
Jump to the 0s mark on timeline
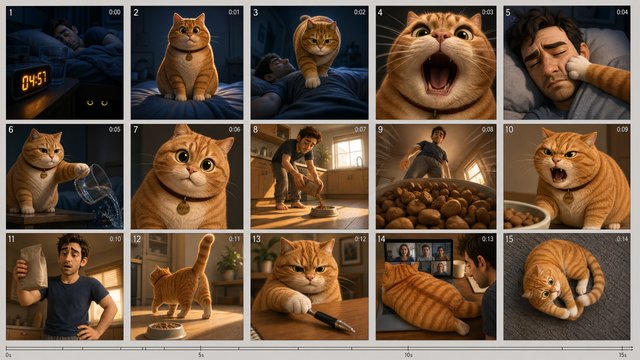click(x=8, y=355)
